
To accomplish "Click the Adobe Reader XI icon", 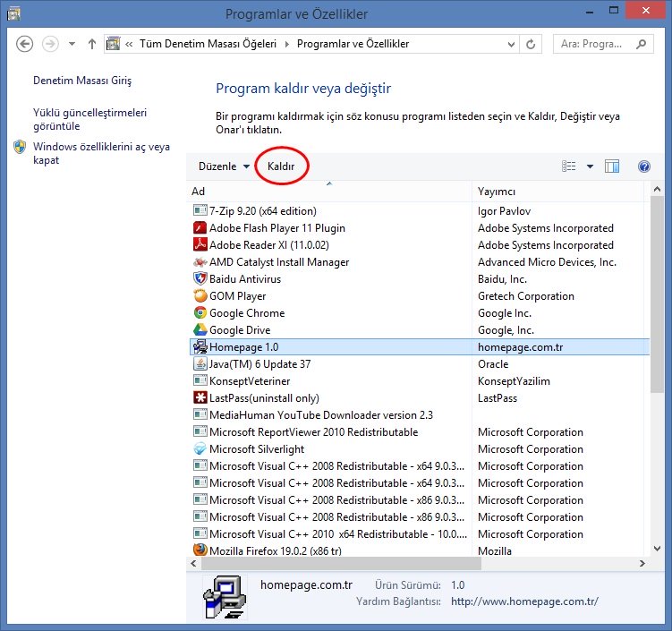I will tap(200, 244).
